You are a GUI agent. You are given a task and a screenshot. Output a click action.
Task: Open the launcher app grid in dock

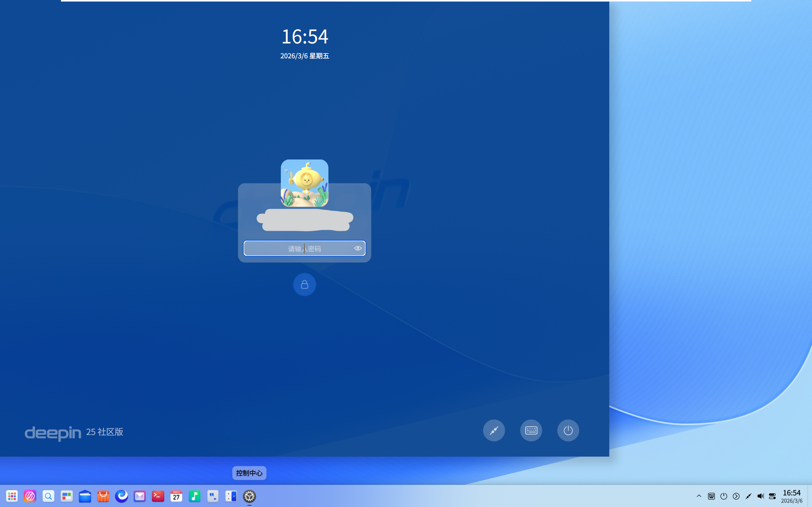click(x=12, y=496)
